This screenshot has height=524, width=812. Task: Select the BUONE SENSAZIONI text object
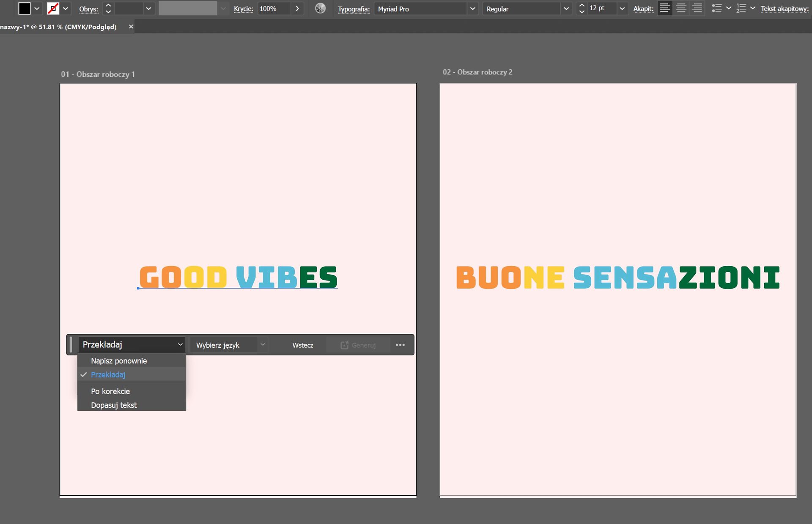tap(618, 277)
